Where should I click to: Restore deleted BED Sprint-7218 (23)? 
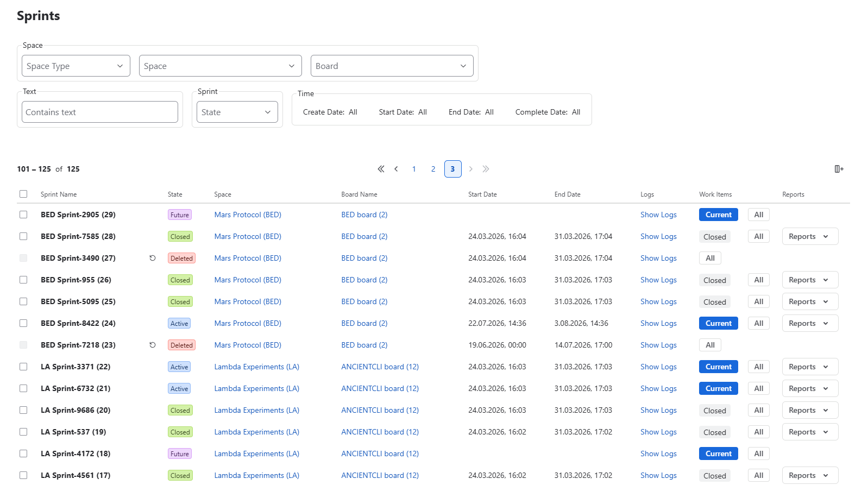[x=153, y=345]
